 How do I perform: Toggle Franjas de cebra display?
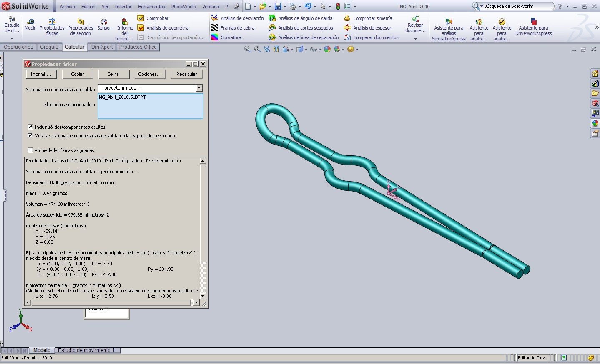[233, 28]
